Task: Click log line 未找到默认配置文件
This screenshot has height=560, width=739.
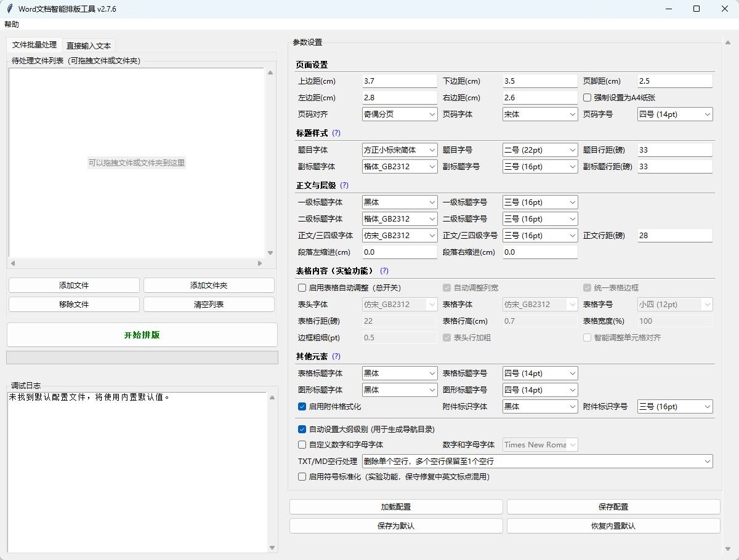Action: pyautogui.click(x=89, y=398)
